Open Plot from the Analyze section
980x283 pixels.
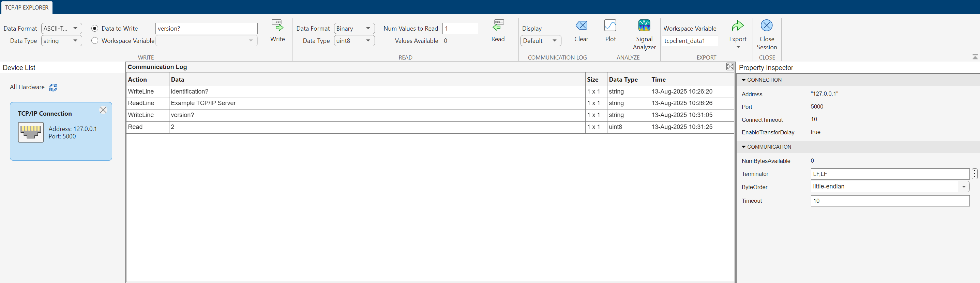pyautogui.click(x=610, y=26)
